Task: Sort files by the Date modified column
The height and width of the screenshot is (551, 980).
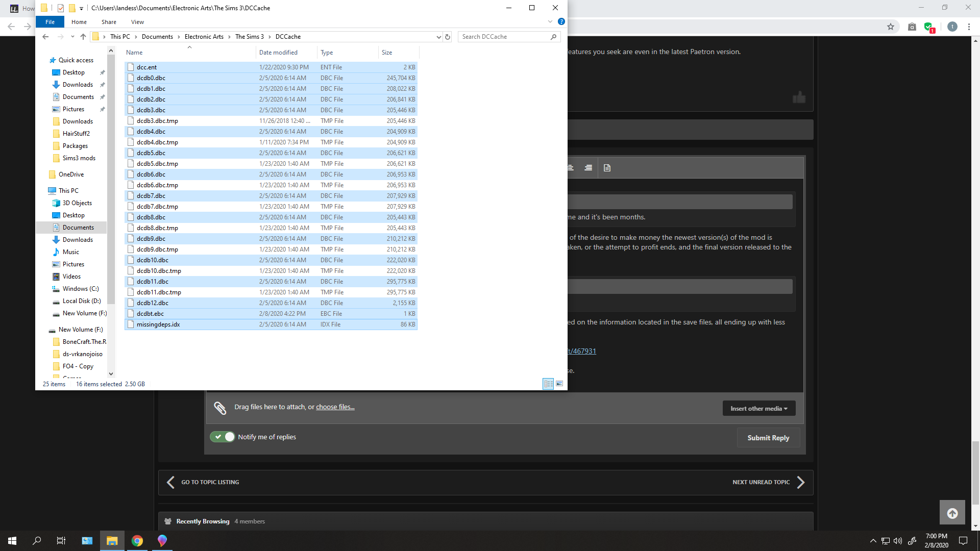Action: 286,53
